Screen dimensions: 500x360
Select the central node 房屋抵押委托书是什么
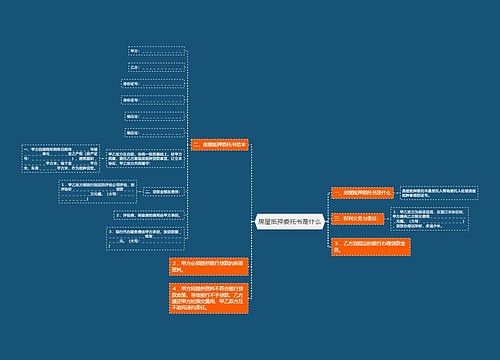pyautogui.click(x=290, y=222)
